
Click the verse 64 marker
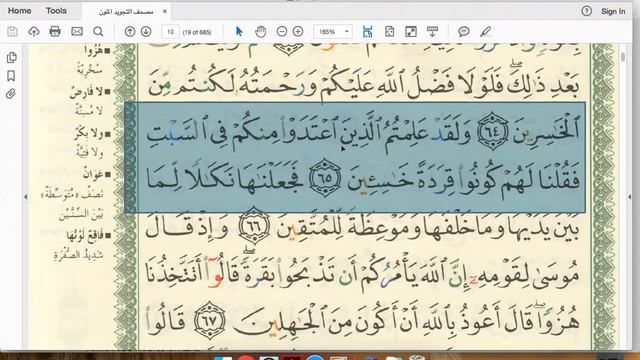coord(493,131)
